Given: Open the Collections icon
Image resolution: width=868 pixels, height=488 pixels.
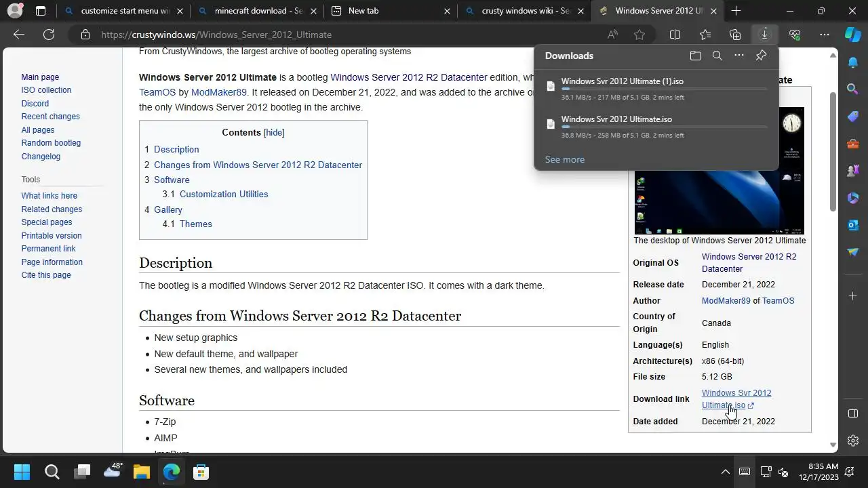Looking at the screenshot, I should point(735,35).
